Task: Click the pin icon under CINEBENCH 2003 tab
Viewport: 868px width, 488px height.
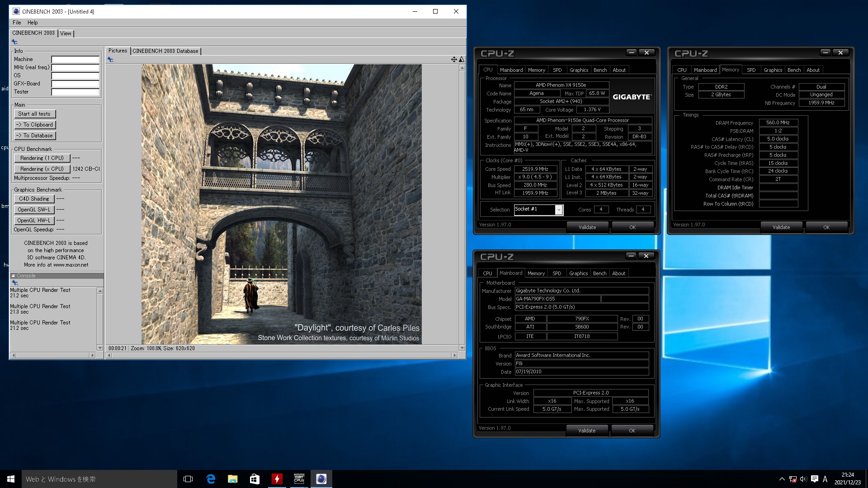Action: [x=14, y=42]
